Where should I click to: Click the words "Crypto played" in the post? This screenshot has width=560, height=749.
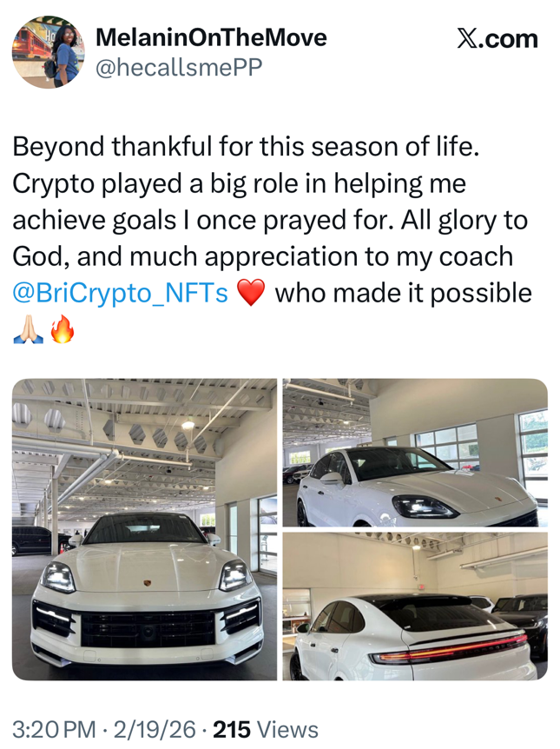pyautogui.click(x=92, y=184)
